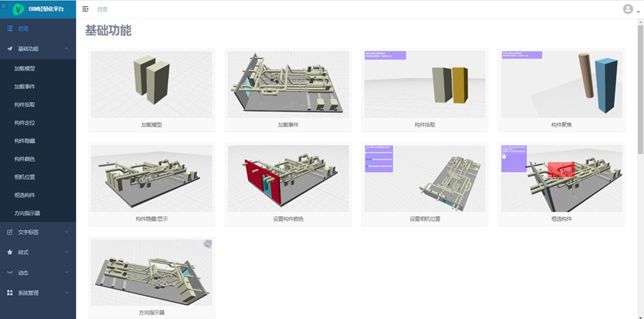
Task: Toggle the sidebar collapse hamburger icon
Action: pyautogui.click(x=85, y=9)
